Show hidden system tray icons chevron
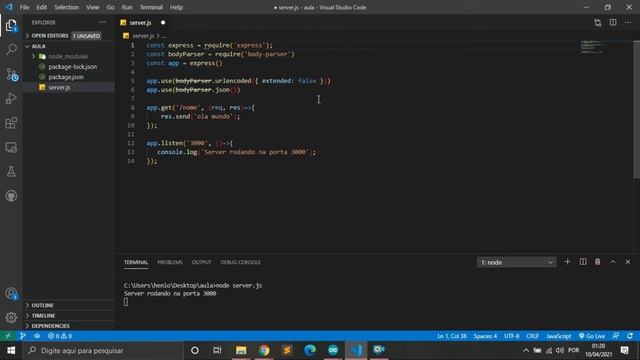This screenshot has width=640, height=360. point(526,350)
